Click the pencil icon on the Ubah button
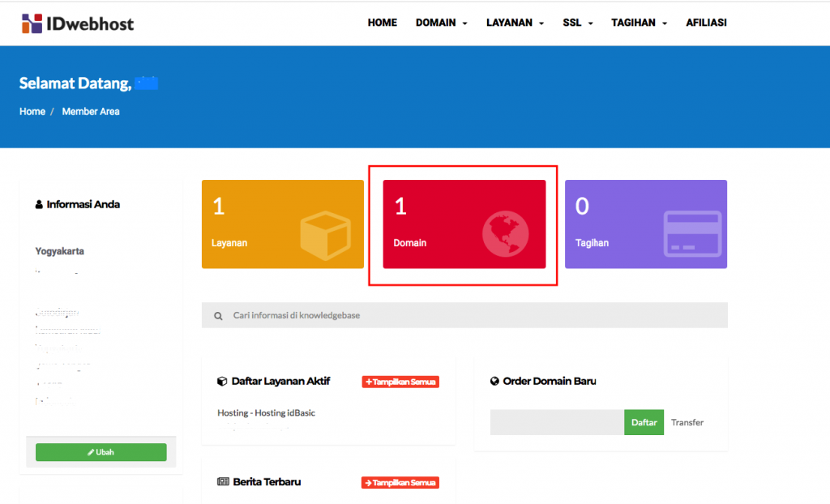The width and height of the screenshot is (830, 504). [x=89, y=452]
